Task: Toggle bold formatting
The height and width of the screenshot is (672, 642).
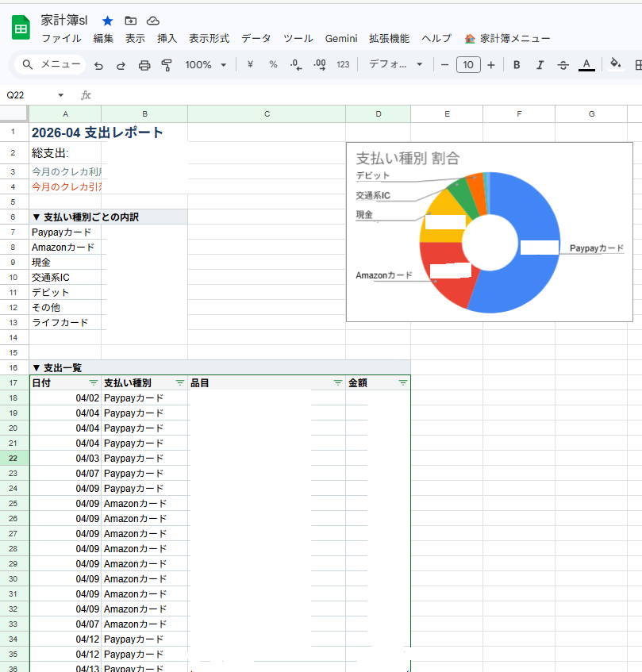Action: [x=517, y=65]
